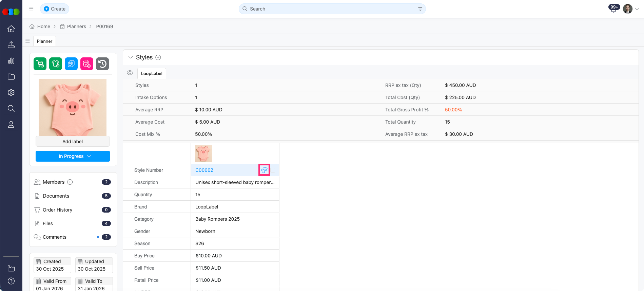Viewport: 644px width, 291px height.
Task: Click the Add label button
Action: pyautogui.click(x=73, y=142)
